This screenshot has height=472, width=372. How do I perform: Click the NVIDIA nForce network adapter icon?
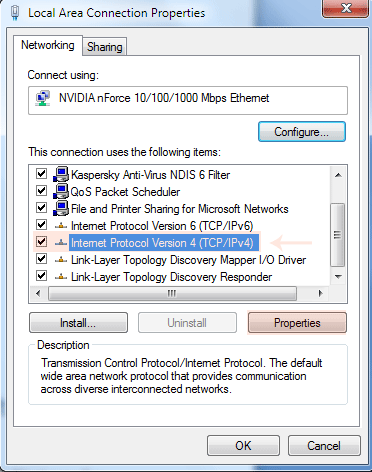click(x=43, y=98)
